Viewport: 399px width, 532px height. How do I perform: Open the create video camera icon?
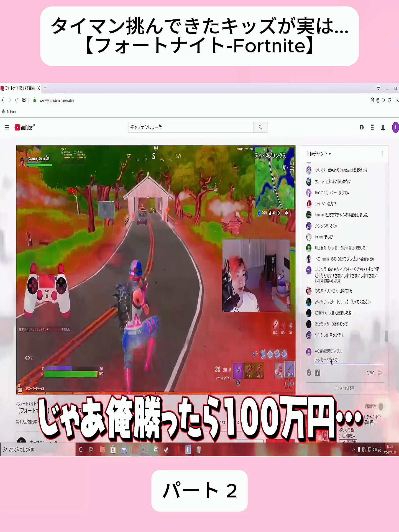tap(362, 127)
